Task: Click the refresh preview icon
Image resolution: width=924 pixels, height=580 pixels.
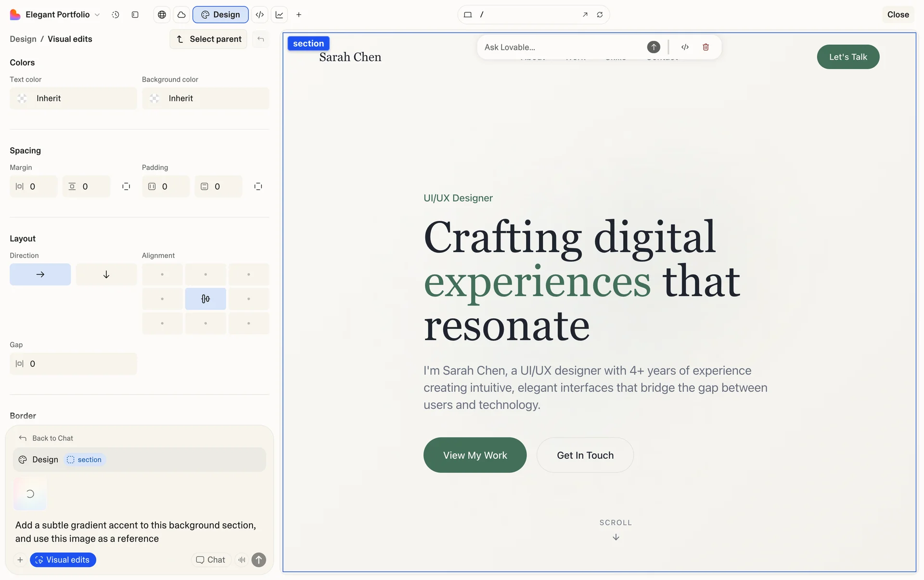Action: coord(600,14)
